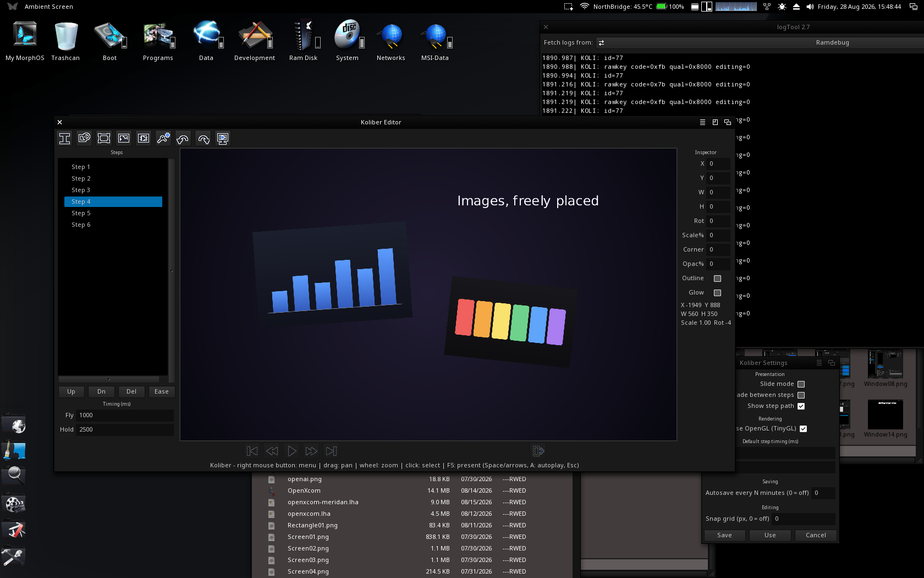Screen dimensions: 924x578
Task: Select Step 5 in the Steps list
Action: coord(113,213)
